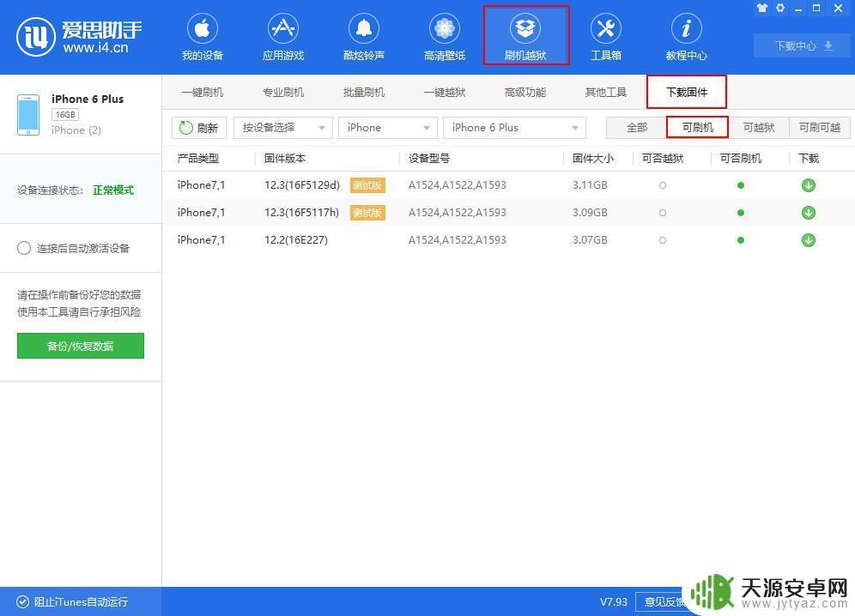Download firmware 12.3(16F5129d)
The image size is (855, 616).
click(808, 185)
